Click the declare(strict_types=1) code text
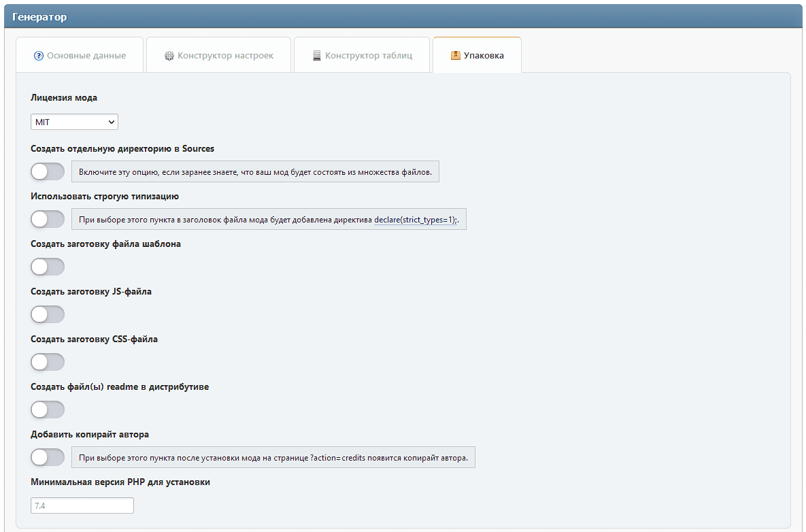Screen dimensions: 806x532 click(416, 220)
